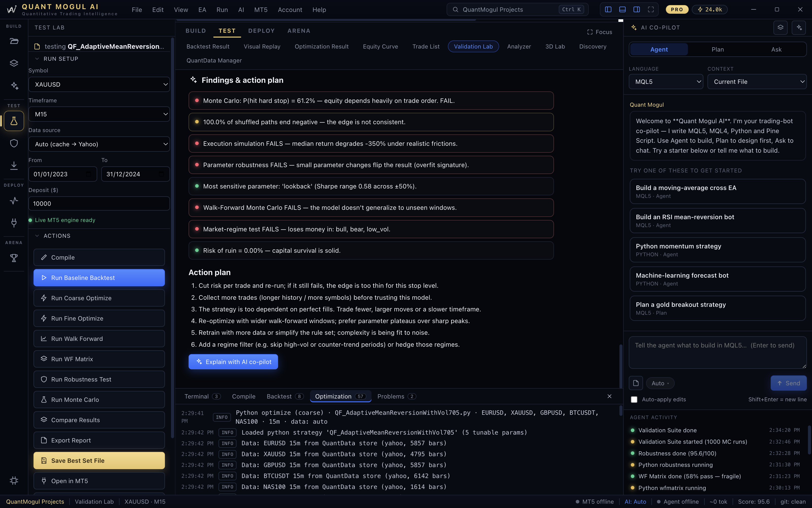Select the Build an RSI mean-reversion bot starter
This screenshot has width=812, height=508.
point(717,221)
